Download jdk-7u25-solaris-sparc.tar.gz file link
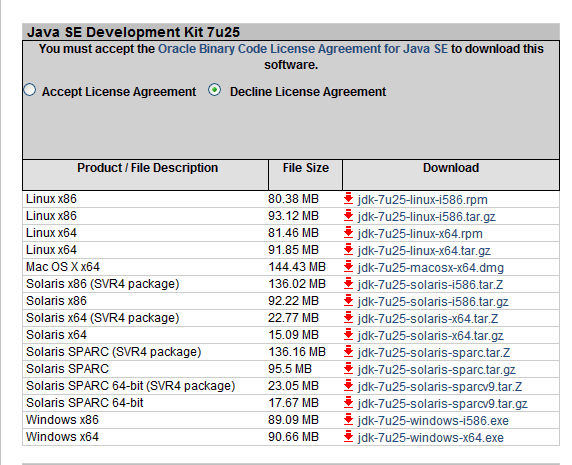 436,369
